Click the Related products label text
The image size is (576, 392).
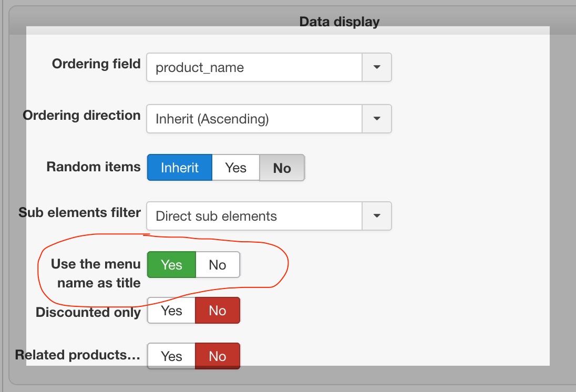pos(78,355)
